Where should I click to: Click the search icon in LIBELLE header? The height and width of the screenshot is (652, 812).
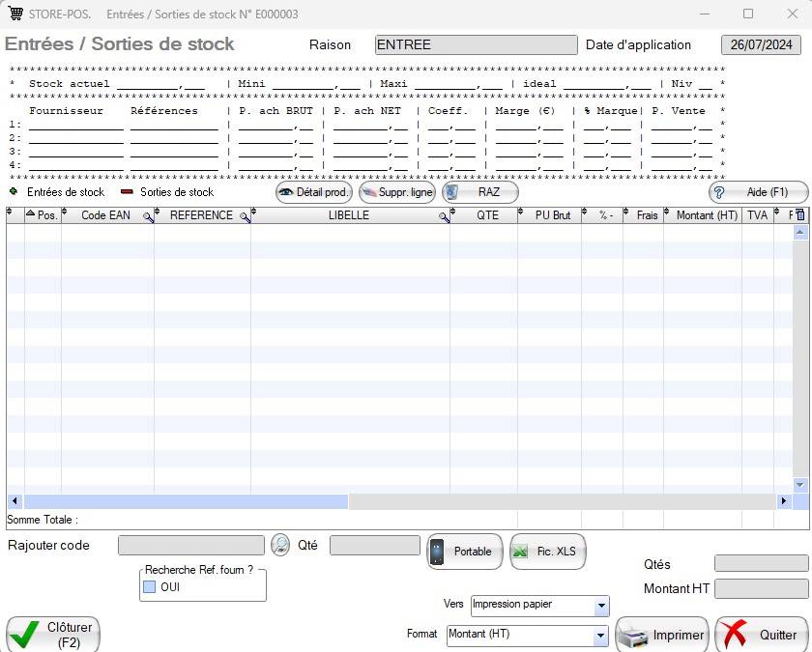(444, 216)
